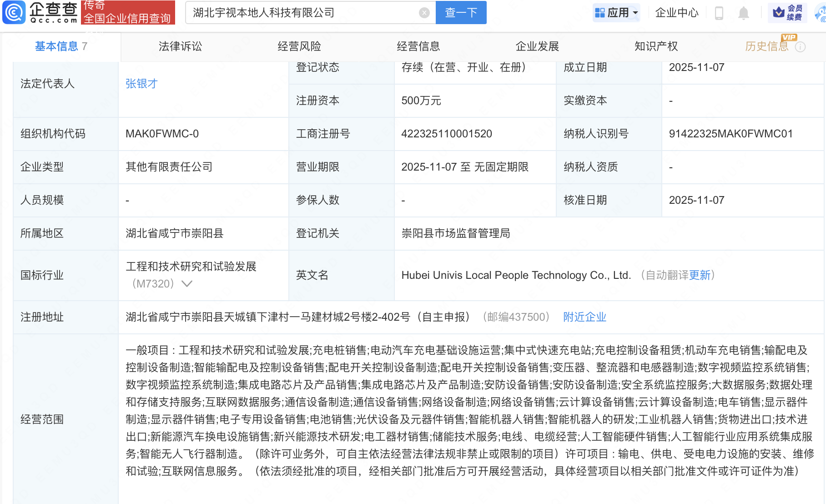Image resolution: width=826 pixels, height=504 pixels.
Task: Switch to the 法律诉讼 tab
Action: click(180, 46)
